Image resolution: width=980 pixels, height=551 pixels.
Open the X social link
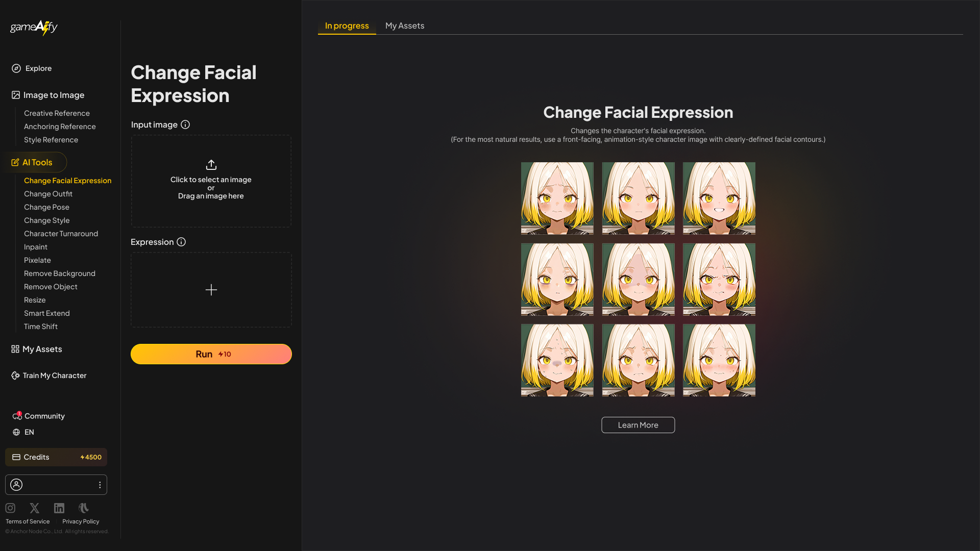pyautogui.click(x=35, y=508)
